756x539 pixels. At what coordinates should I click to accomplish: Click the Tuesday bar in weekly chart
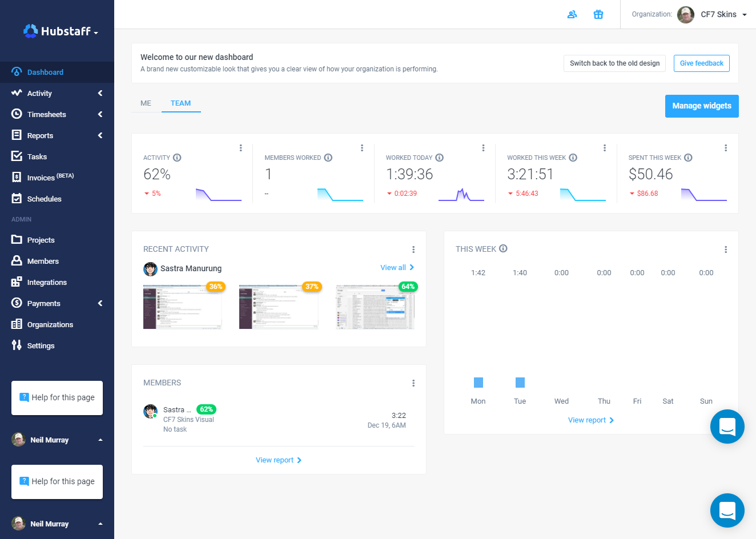coord(520,383)
